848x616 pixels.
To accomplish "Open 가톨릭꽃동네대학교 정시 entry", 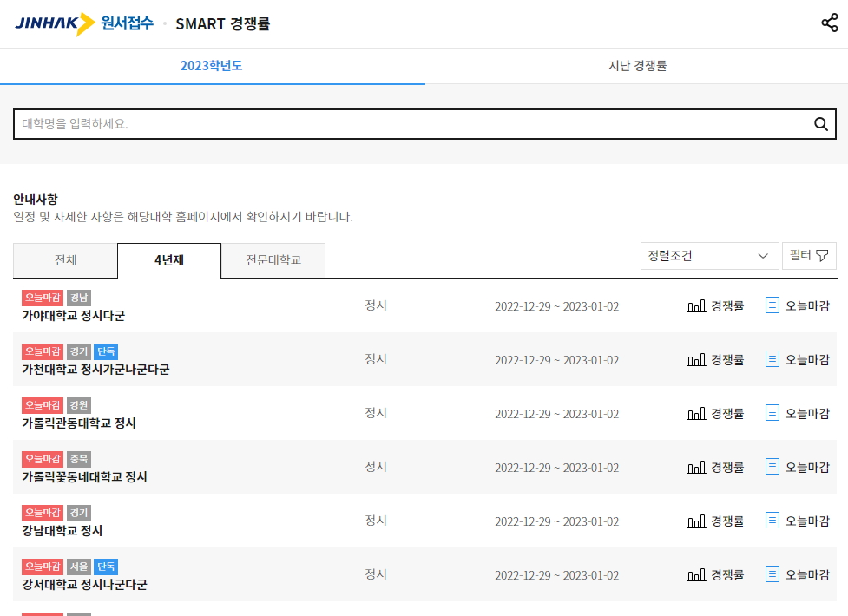I will click(84, 477).
